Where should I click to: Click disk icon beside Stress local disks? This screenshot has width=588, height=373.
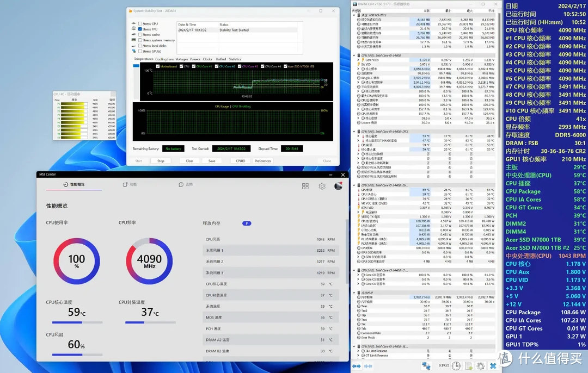[x=133, y=45]
